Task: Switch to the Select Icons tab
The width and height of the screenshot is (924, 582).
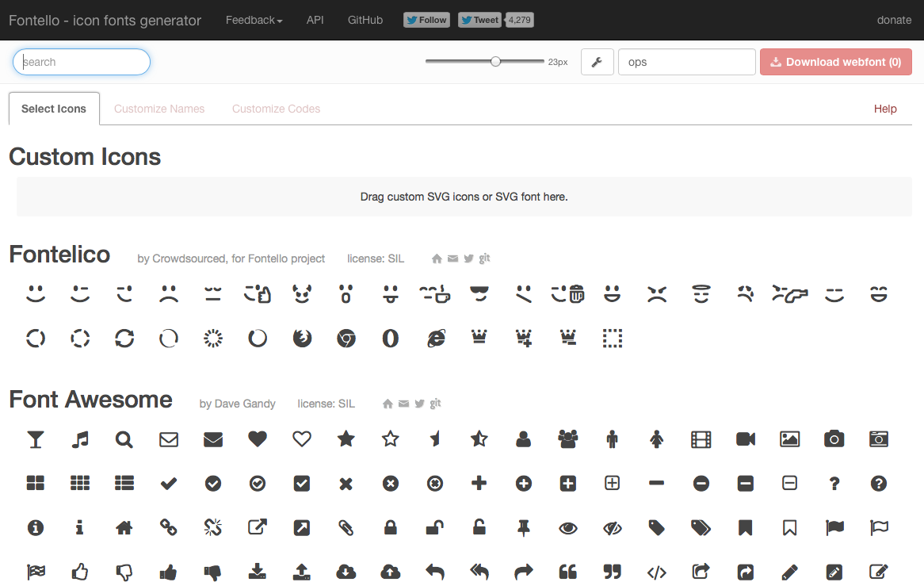Action: 54,109
